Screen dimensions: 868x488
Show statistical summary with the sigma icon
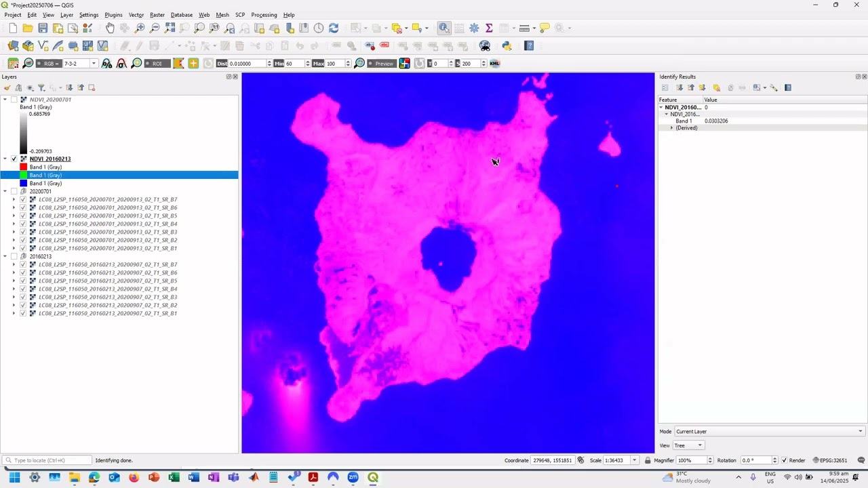click(x=489, y=28)
